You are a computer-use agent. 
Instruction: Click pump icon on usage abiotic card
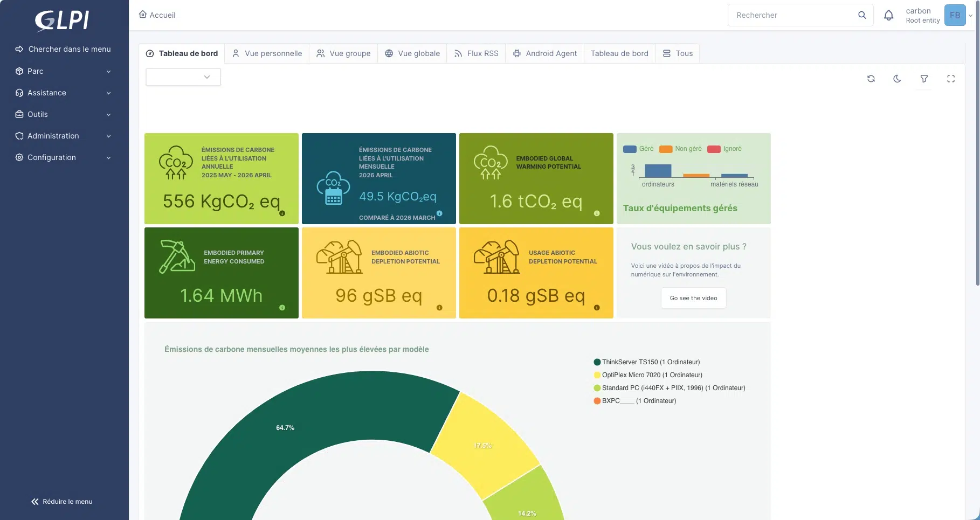tap(496, 256)
